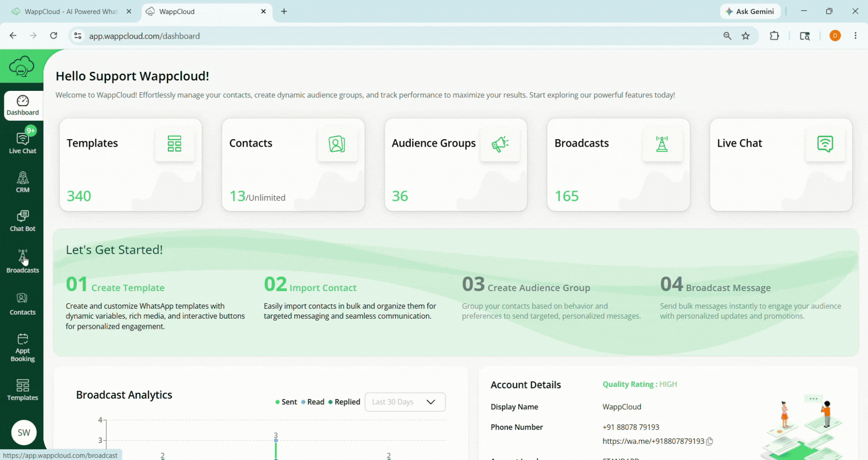868x460 pixels.
Task: Click the Quality Rating : HIGH text
Action: 640,384
